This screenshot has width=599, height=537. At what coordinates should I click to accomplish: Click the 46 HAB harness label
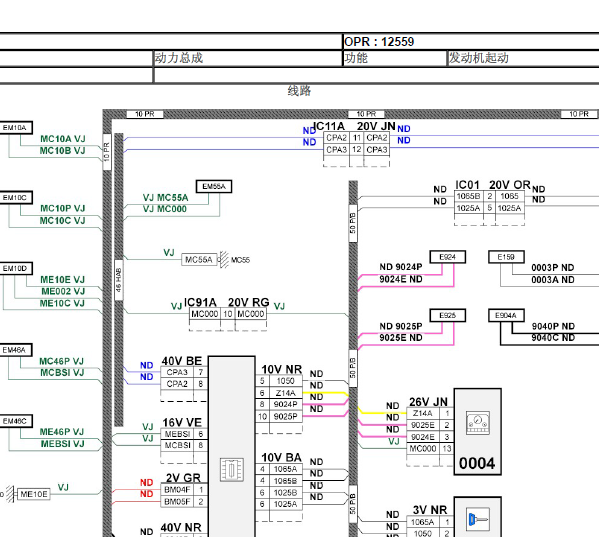pos(119,280)
